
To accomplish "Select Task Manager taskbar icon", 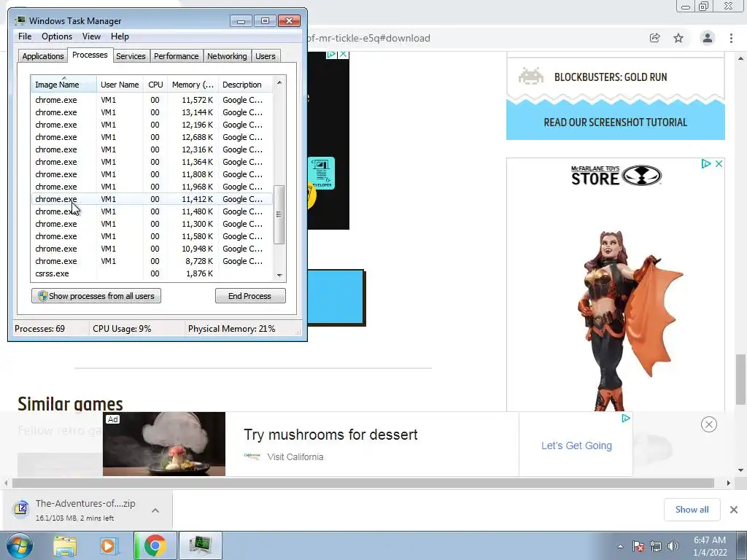I will pos(200,545).
